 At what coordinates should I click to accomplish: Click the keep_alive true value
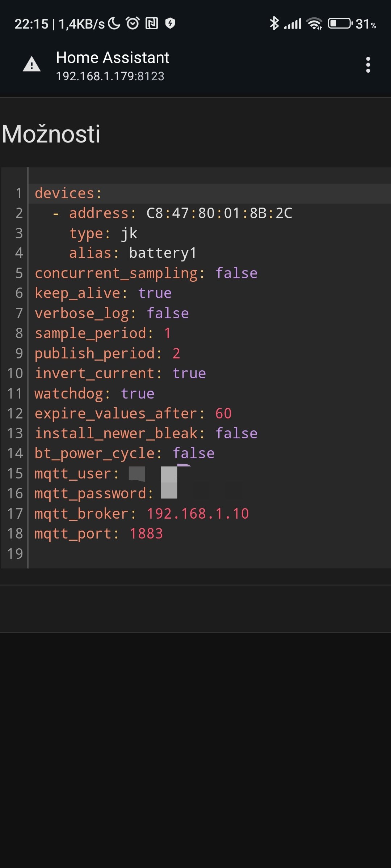click(155, 293)
